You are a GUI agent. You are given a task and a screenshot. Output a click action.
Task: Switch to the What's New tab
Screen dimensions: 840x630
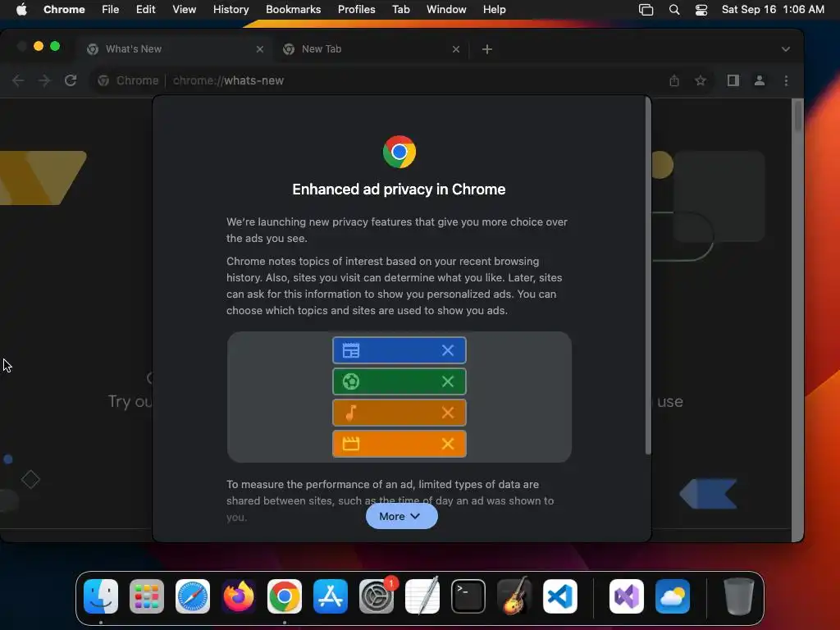pos(176,49)
